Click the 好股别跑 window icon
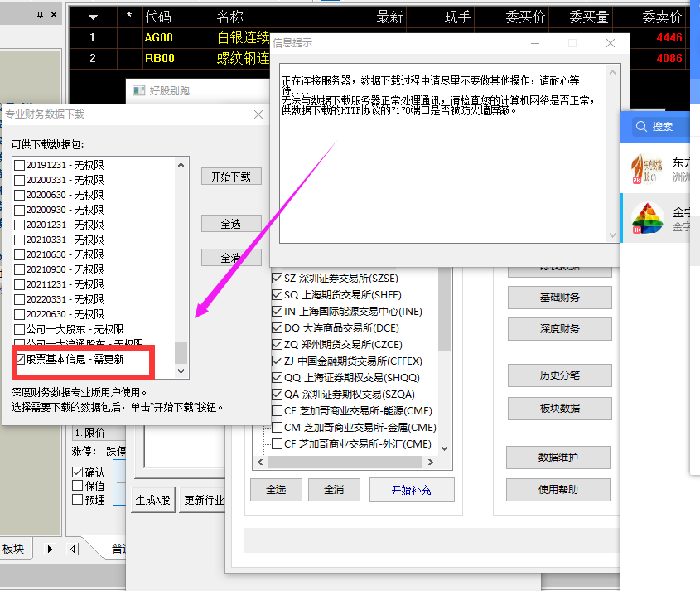700x591 pixels. pyautogui.click(x=139, y=90)
